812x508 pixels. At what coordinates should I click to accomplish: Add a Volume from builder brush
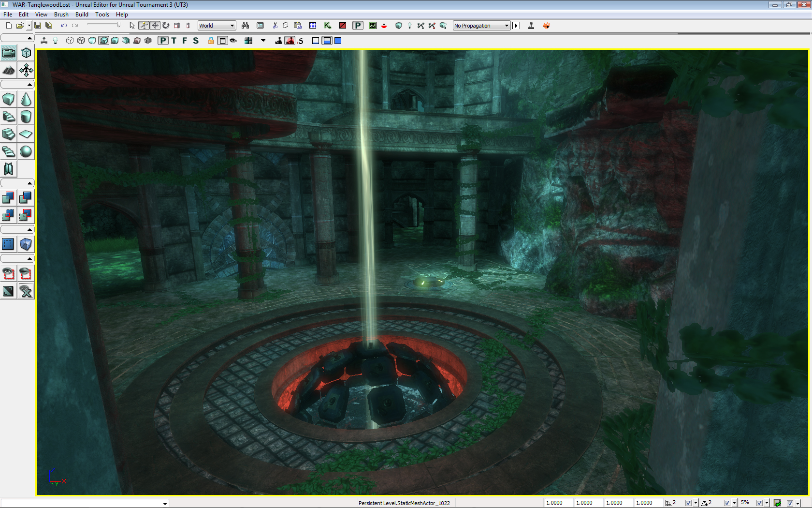(x=26, y=244)
